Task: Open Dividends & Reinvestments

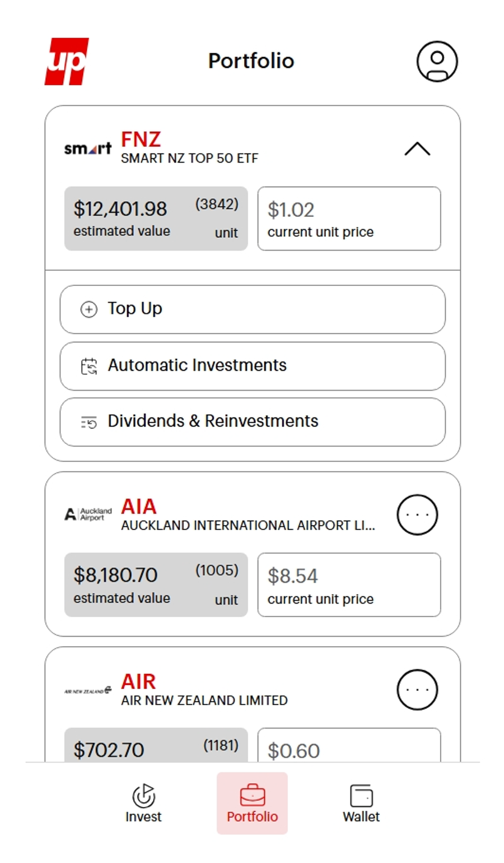Action: click(253, 422)
